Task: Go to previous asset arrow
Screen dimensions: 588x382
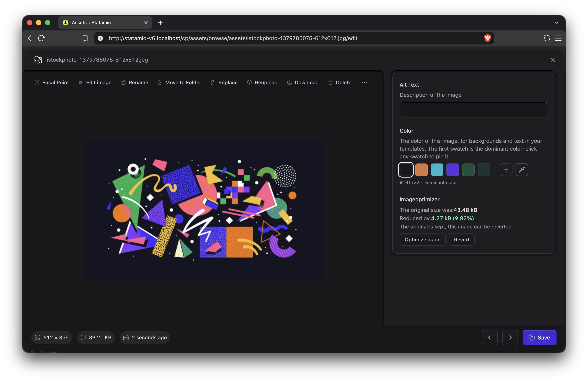Action: tap(489, 337)
